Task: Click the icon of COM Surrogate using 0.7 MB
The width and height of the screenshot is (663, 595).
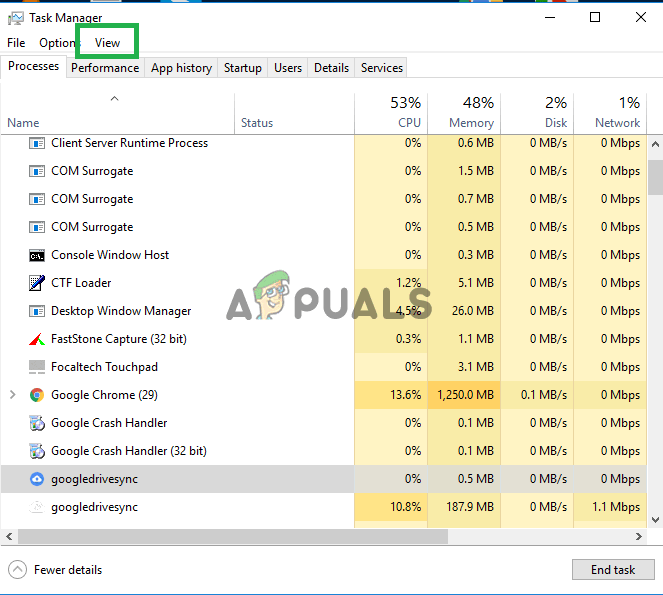Action: point(37,199)
